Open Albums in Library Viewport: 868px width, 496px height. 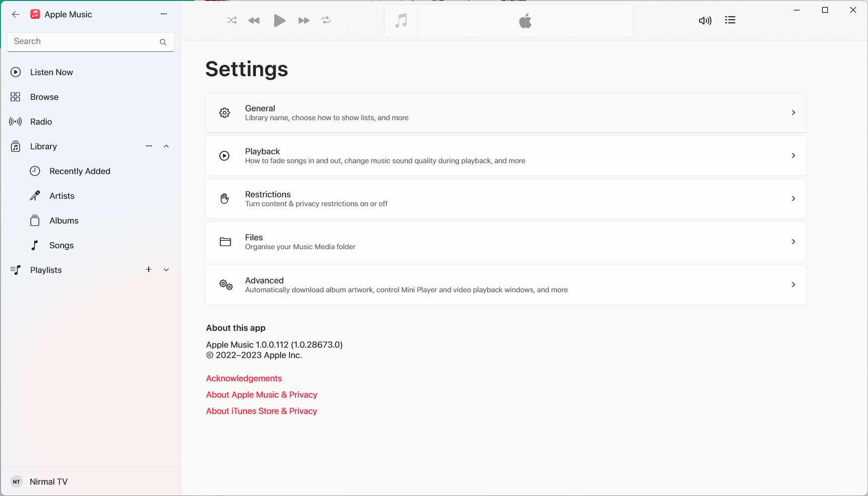point(91,221)
